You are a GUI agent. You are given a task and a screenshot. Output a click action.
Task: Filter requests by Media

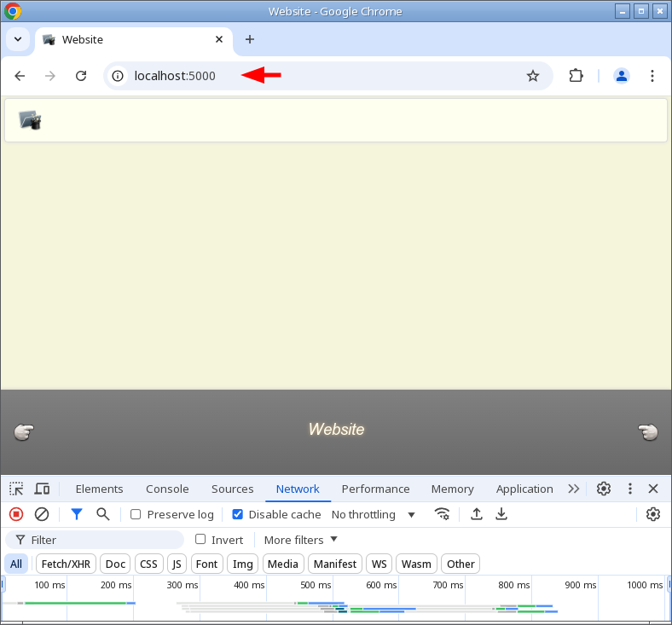(x=283, y=564)
